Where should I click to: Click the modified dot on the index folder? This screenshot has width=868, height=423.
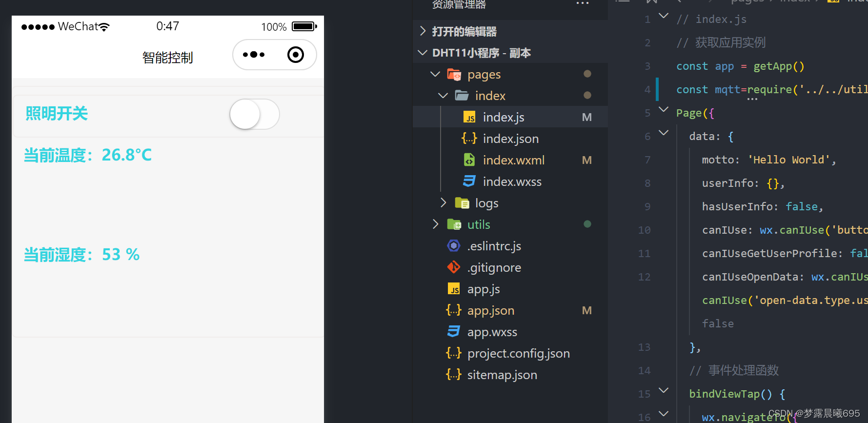[587, 95]
